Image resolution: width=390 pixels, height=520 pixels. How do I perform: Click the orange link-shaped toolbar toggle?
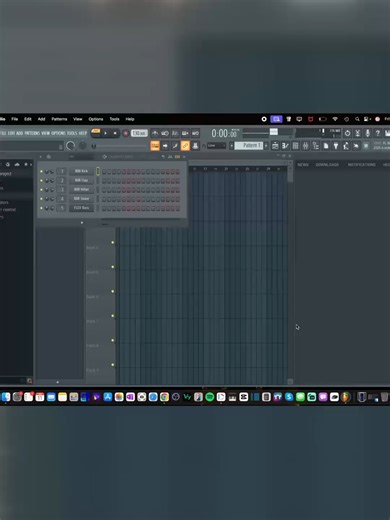(185, 146)
